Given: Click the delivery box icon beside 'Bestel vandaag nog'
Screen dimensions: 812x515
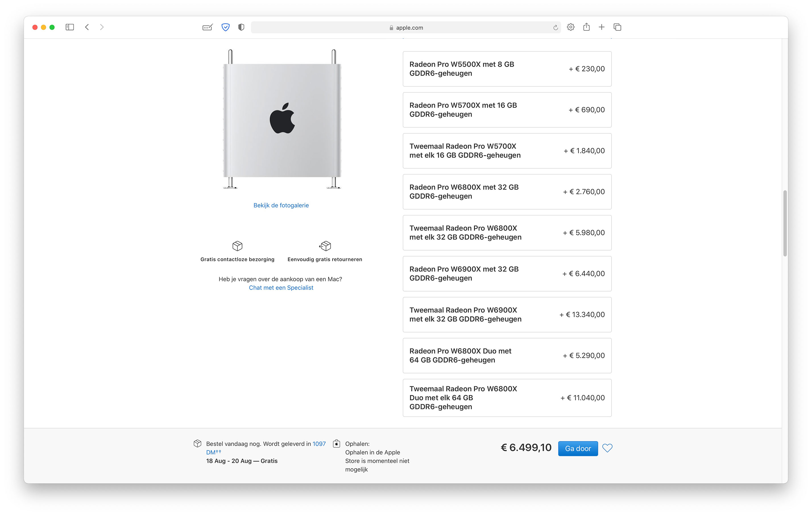Looking at the screenshot, I should (x=198, y=444).
